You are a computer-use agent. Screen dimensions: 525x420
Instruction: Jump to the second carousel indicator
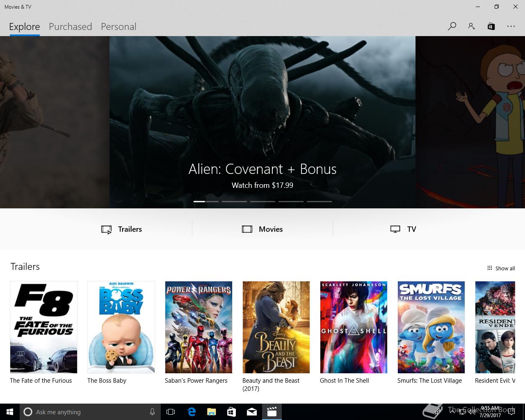pos(234,201)
